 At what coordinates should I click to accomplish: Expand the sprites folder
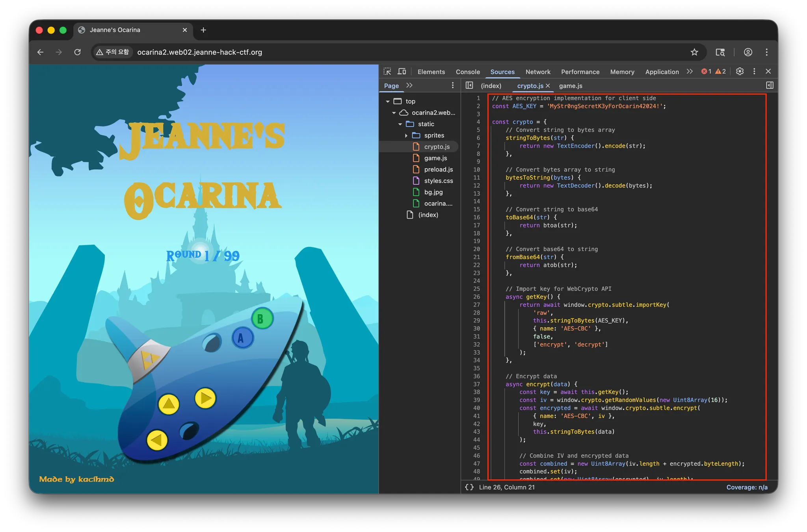[406, 135]
